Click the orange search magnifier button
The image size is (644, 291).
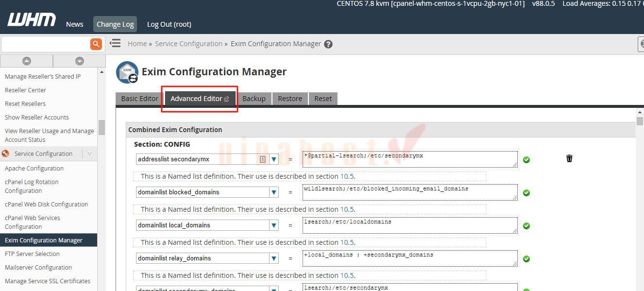tap(96, 44)
